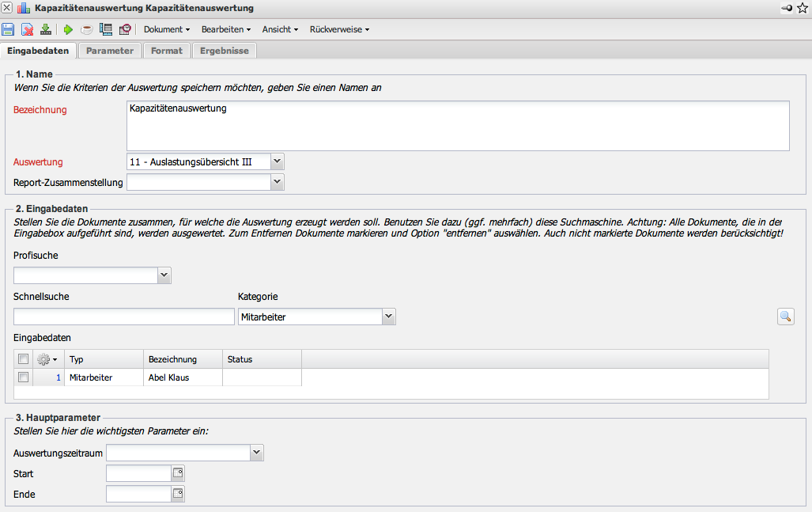Image resolution: width=812 pixels, height=512 pixels.
Task: Sort table by Status column header
Action: (262, 359)
